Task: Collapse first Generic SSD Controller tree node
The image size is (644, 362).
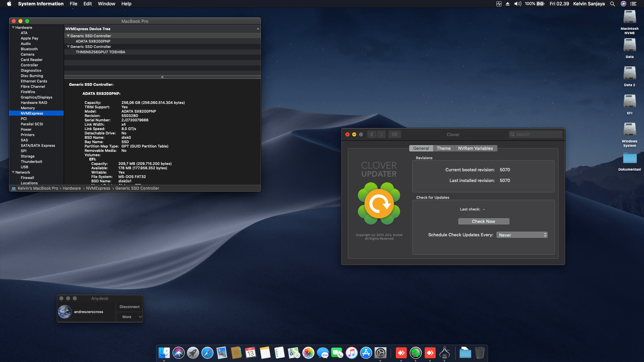Action: tap(68, 36)
